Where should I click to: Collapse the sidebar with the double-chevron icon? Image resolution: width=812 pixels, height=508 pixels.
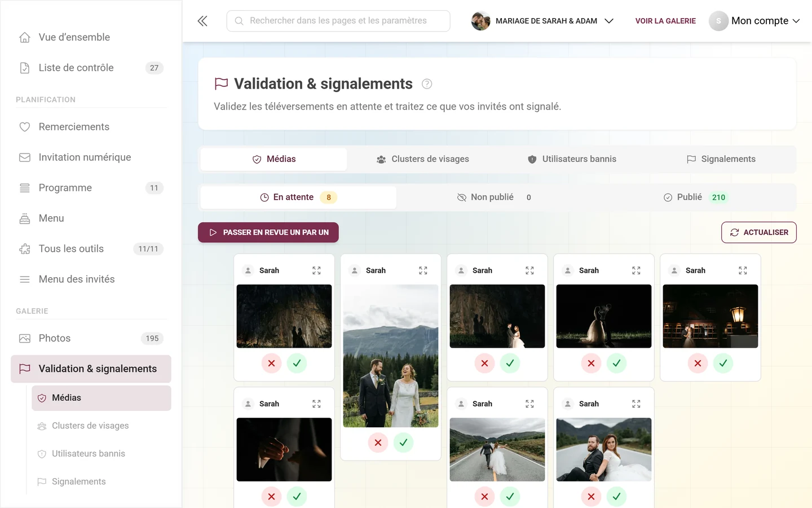coord(202,21)
